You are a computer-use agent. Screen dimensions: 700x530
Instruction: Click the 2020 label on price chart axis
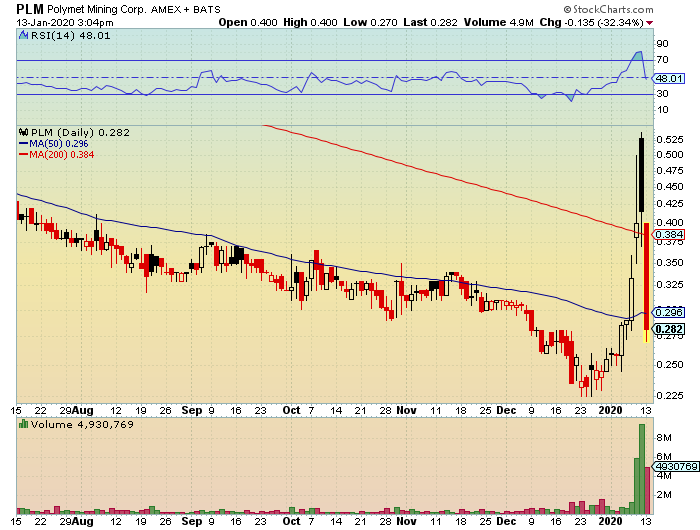coord(610,410)
